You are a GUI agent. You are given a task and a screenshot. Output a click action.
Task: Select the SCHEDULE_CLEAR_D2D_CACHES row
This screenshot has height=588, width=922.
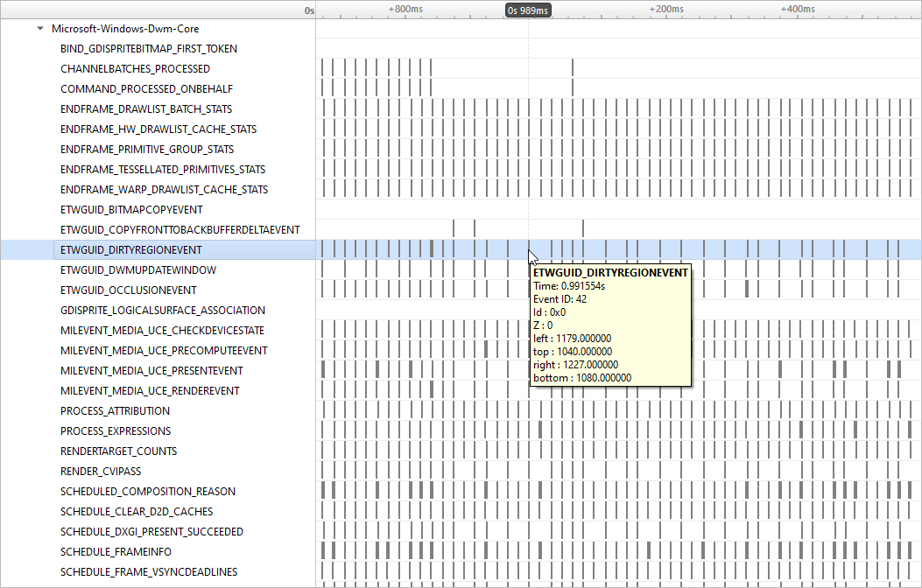(136, 511)
